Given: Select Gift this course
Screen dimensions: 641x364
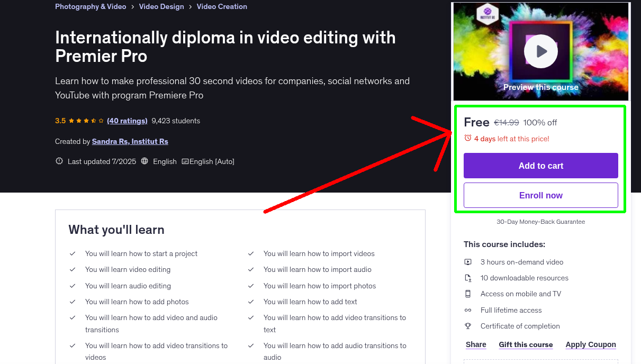Looking at the screenshot, I should pos(526,344).
